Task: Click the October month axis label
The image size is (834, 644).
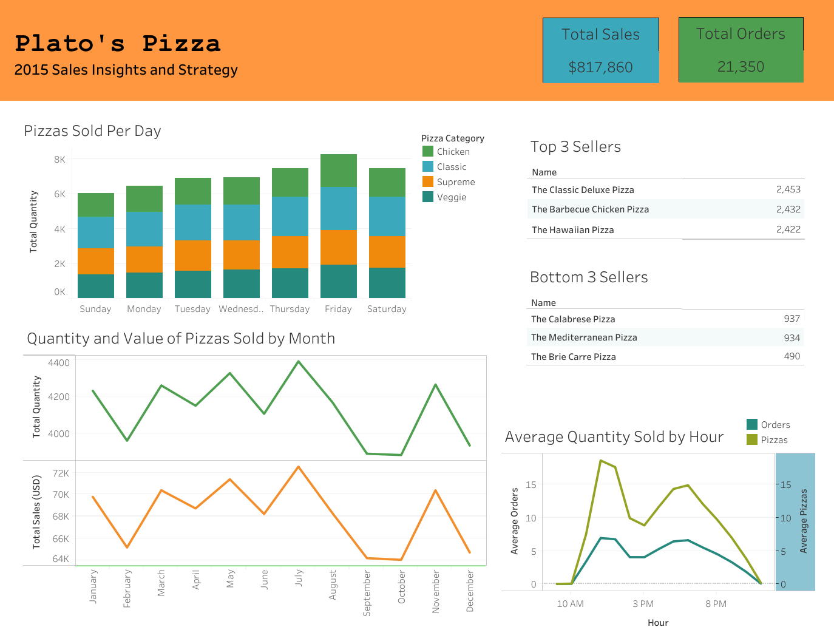Action: click(x=401, y=586)
